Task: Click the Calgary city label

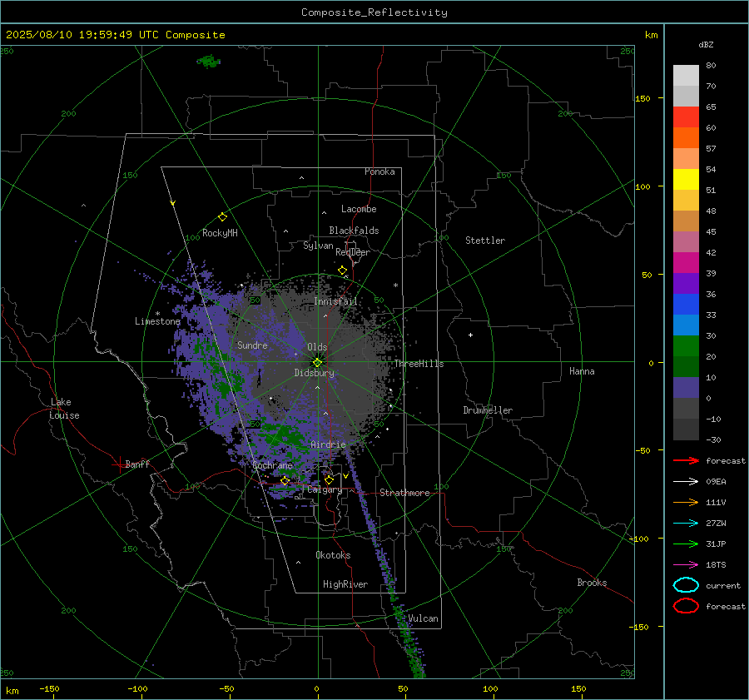Action: point(325,489)
